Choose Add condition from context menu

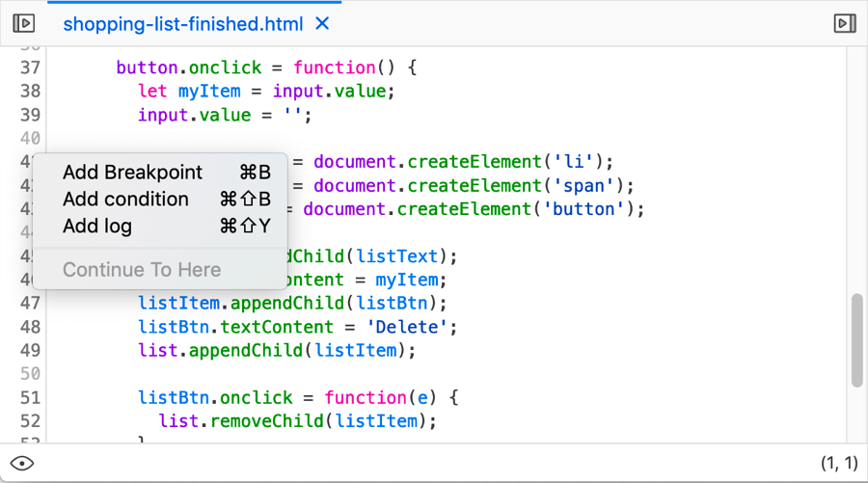click(125, 200)
